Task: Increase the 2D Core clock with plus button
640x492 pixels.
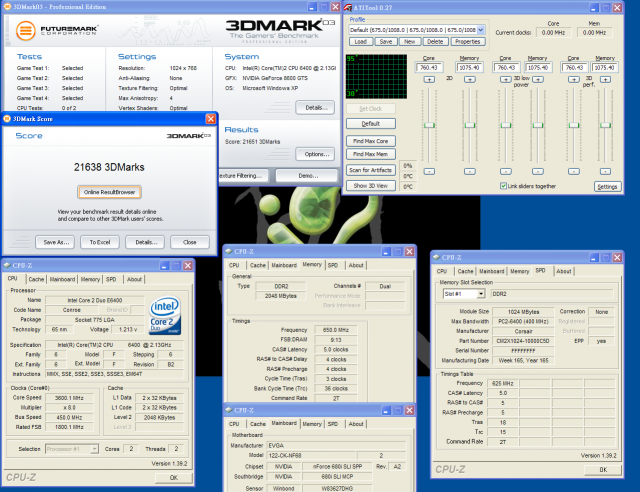Action: pos(429,80)
